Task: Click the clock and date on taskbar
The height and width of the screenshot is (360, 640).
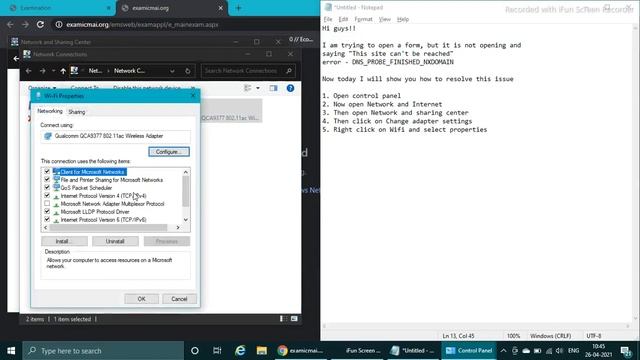Action: click(x=598, y=351)
